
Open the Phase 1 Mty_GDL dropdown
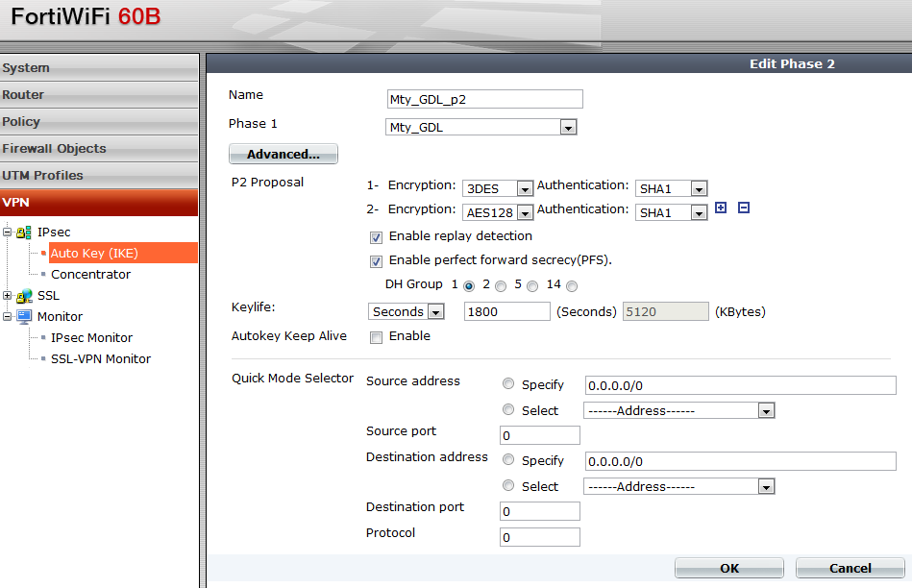click(481, 127)
